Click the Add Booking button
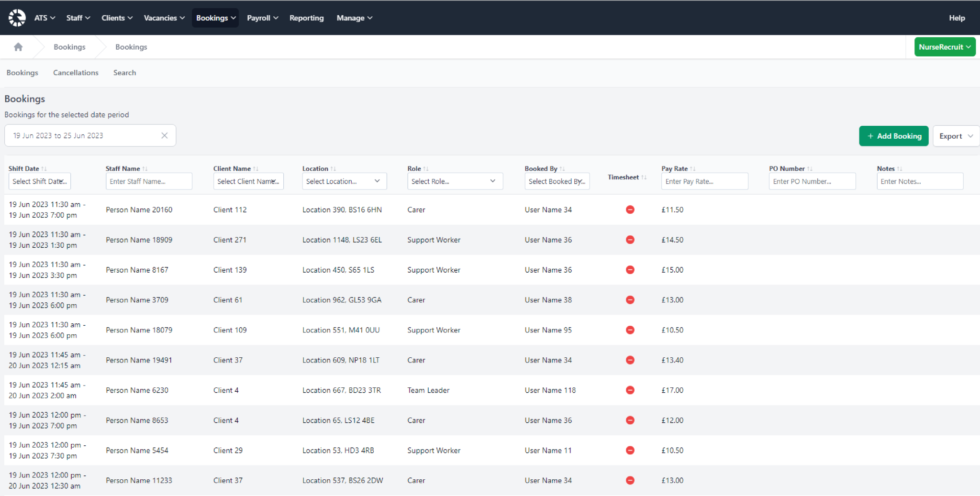This screenshot has width=980, height=496. [x=893, y=136]
